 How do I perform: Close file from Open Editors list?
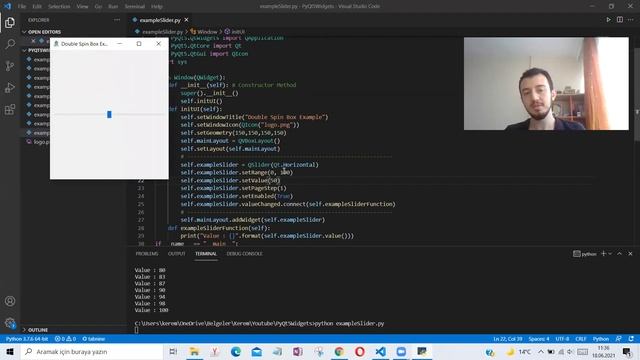click(33, 41)
